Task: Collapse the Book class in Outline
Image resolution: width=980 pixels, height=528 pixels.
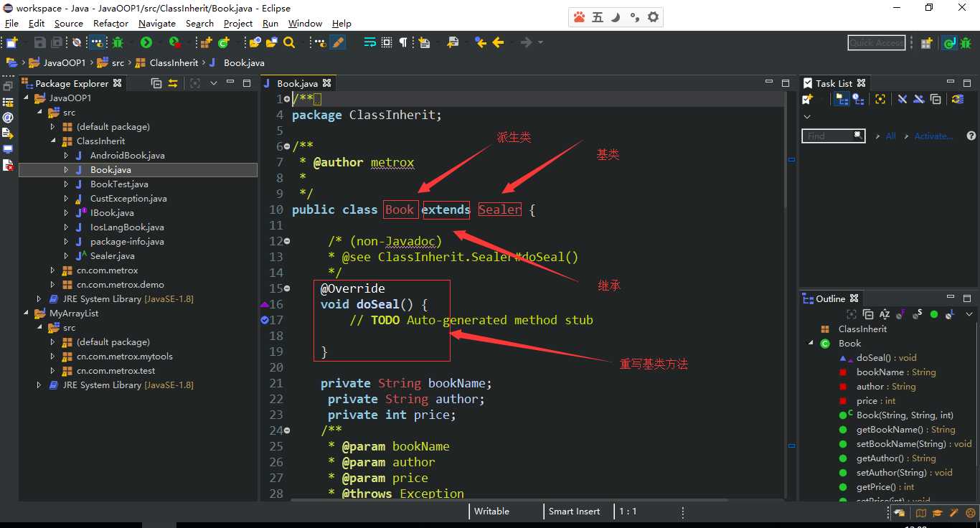Action: [x=810, y=344]
